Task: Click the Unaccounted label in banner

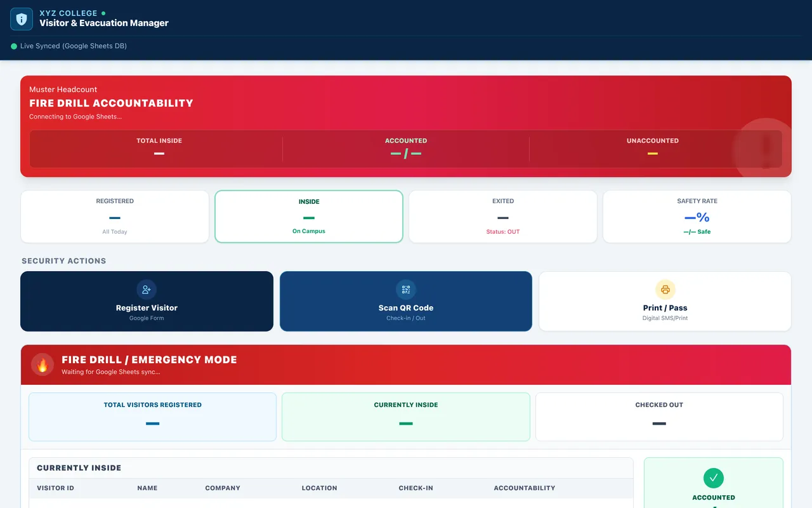Action: point(653,140)
